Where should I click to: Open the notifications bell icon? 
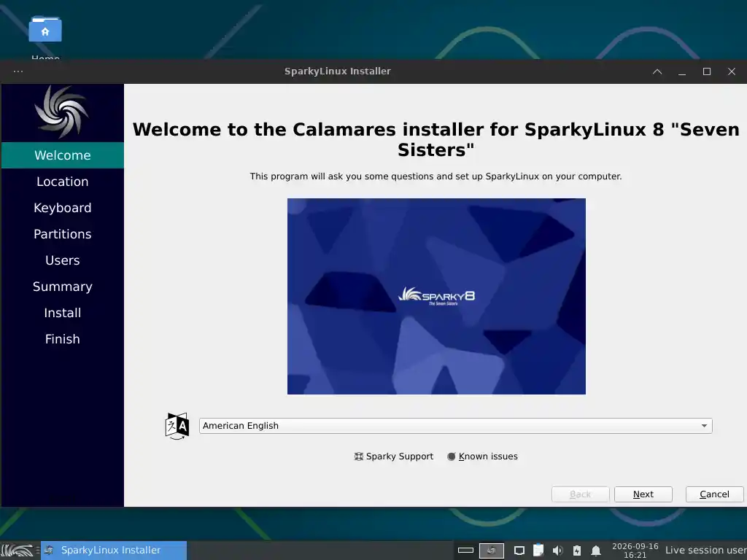(595, 551)
